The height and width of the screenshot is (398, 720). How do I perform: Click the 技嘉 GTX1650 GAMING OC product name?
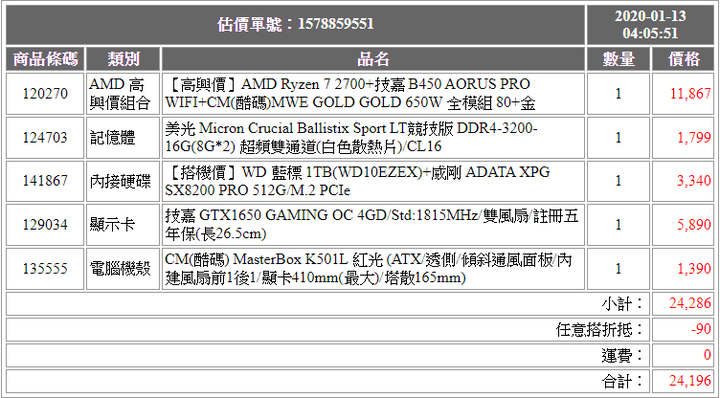tap(373, 224)
